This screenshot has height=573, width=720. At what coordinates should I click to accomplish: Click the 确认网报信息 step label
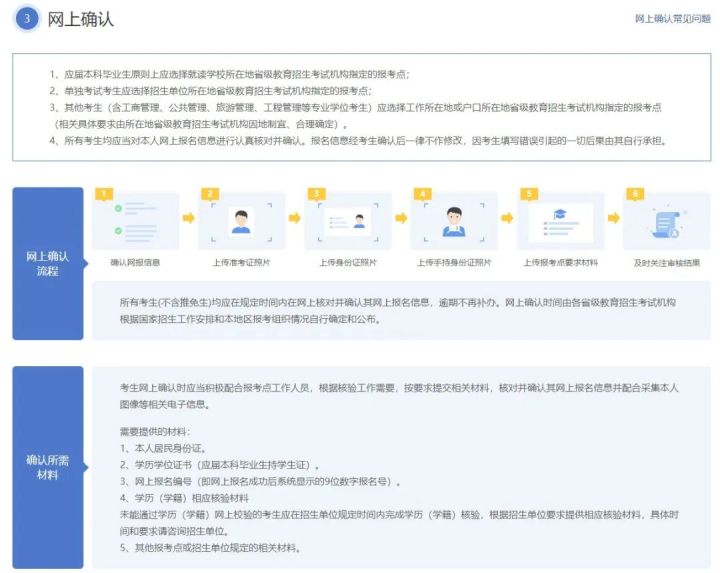coord(135,263)
